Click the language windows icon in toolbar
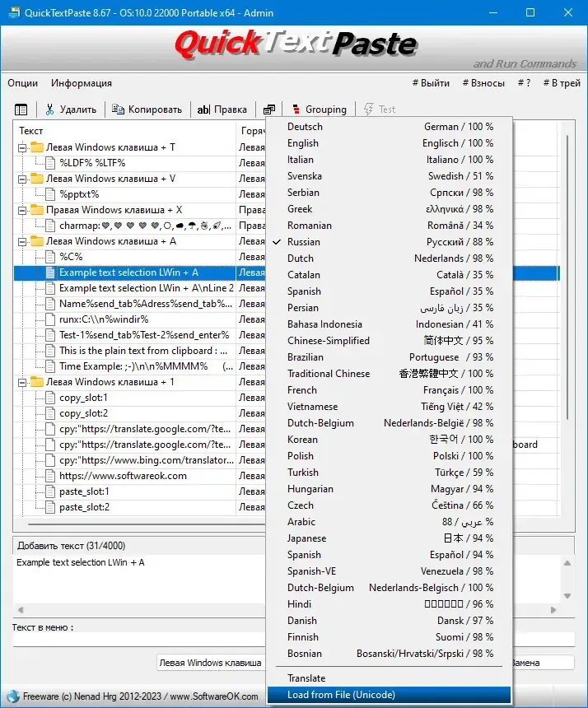 [x=269, y=109]
